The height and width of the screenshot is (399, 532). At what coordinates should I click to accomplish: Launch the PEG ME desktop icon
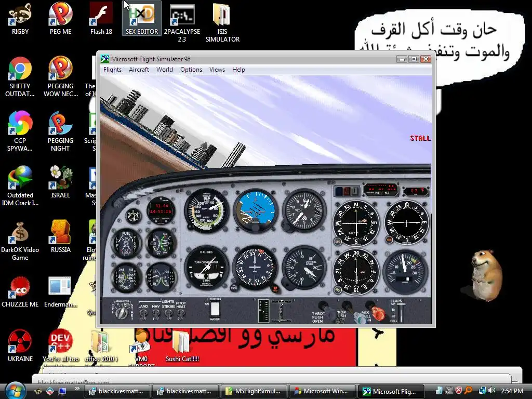tap(60, 19)
